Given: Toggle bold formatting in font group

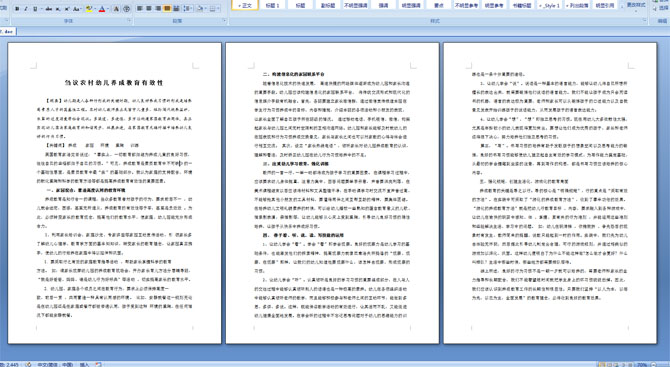Looking at the screenshot, I should pos(17,9).
